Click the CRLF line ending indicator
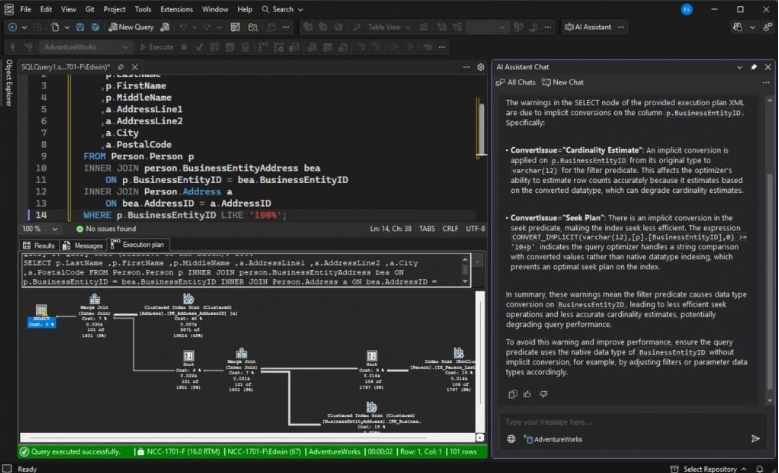This screenshot has height=473, width=779. point(450,229)
